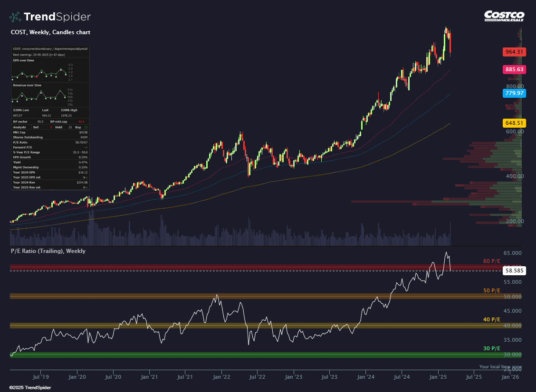Click the 45.000 P/E axis label
The width and height of the screenshot is (536, 392).
(513, 311)
